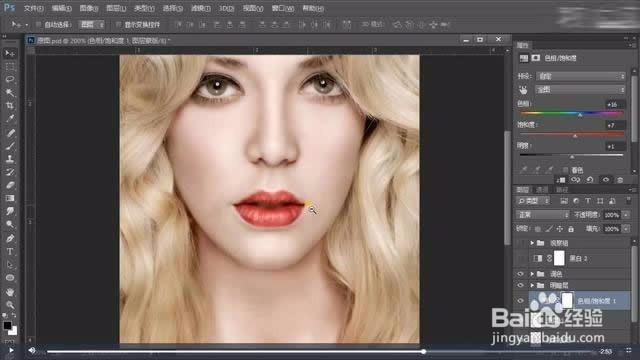Screen dimensions: 640x360
Task: Click the hue value field +16
Action: click(615, 104)
